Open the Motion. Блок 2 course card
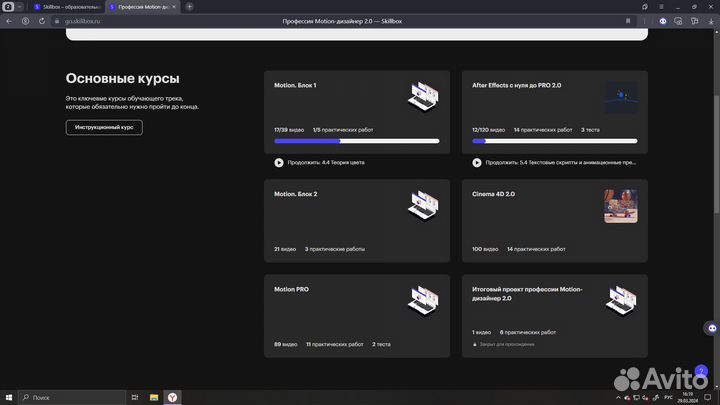 (356, 220)
